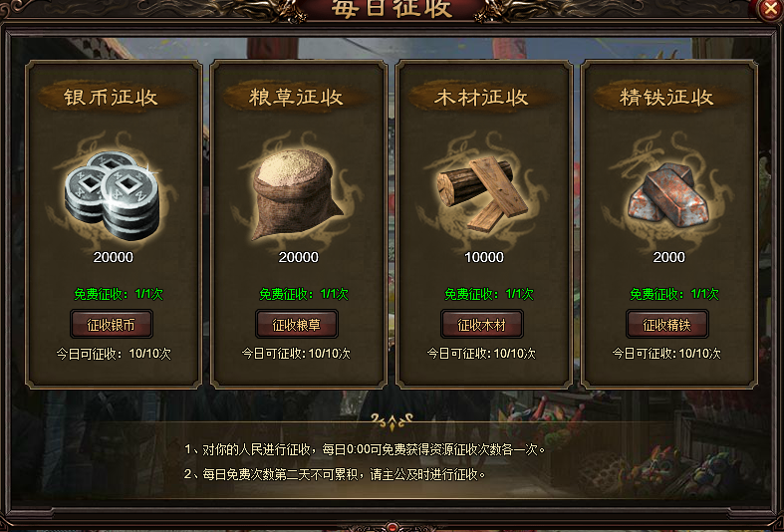The image size is (784, 532).
Task: Click green 免费征收 text on silver card
Action: point(119,294)
